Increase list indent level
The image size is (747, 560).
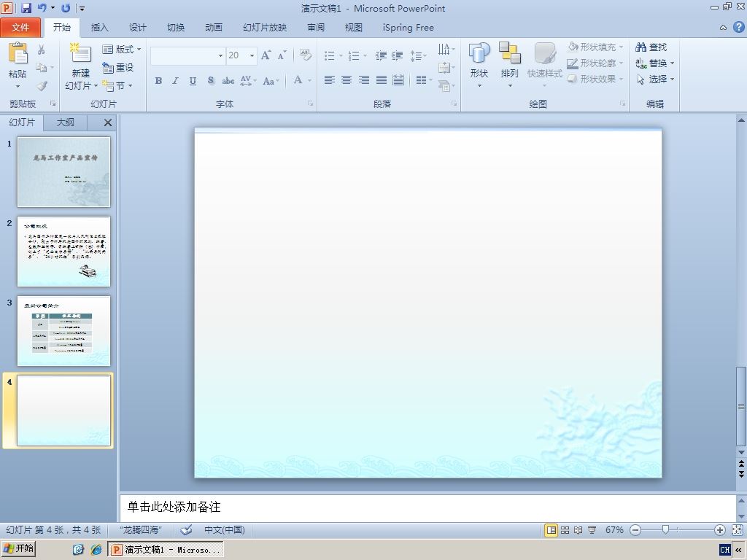point(398,55)
